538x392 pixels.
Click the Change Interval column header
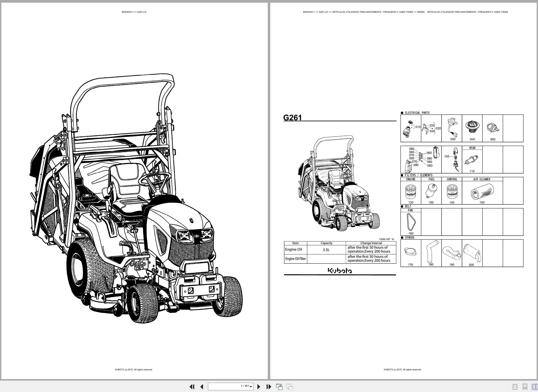pos(371,243)
